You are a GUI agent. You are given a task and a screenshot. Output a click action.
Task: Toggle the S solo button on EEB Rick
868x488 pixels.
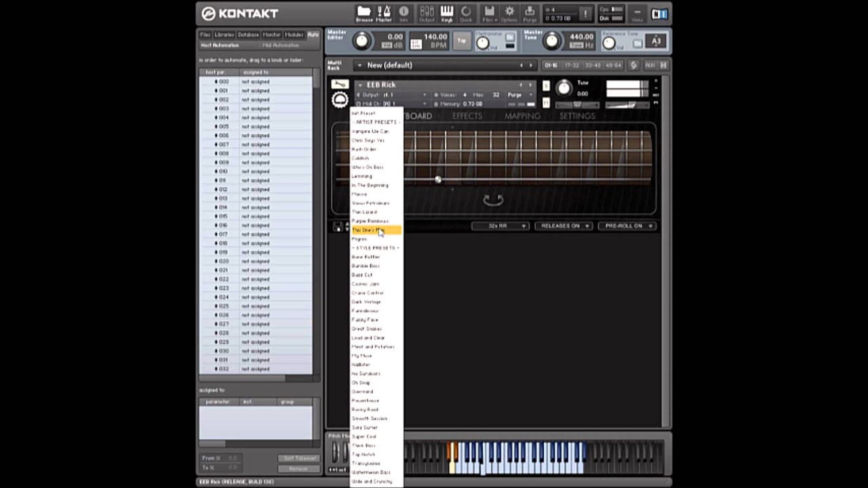(x=546, y=86)
